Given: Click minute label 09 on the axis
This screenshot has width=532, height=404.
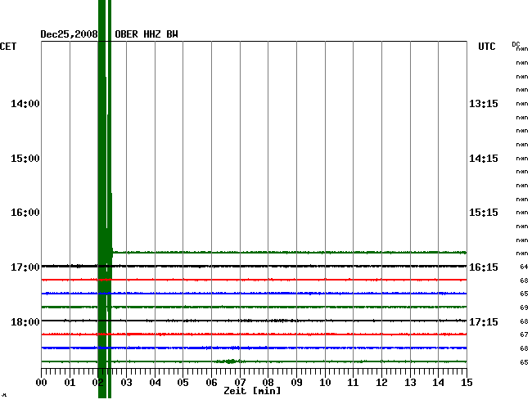Looking at the screenshot, I should 296,382.
